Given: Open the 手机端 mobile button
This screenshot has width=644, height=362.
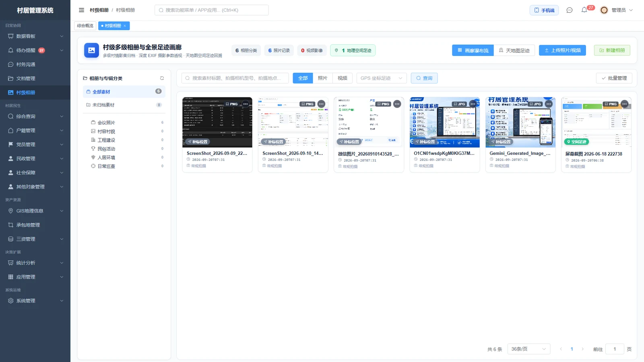Looking at the screenshot, I should pyautogui.click(x=544, y=10).
